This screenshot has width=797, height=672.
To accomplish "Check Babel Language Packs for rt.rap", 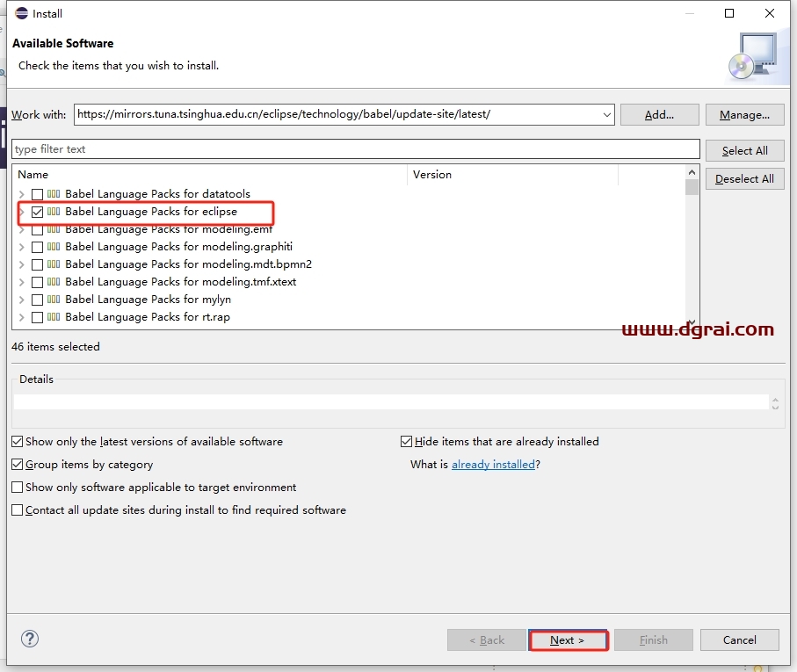I will 37,317.
